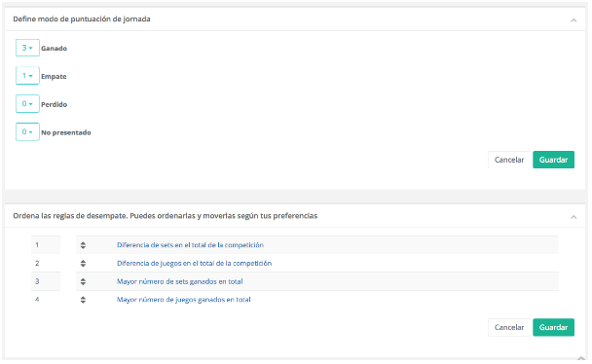
Task: Open the Perdido points dropdown
Action: [27, 104]
